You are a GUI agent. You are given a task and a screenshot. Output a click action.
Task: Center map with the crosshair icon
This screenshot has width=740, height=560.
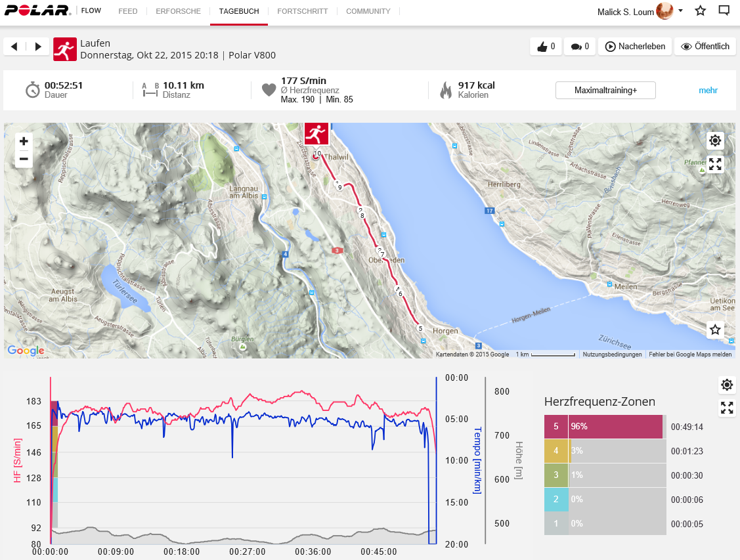715,140
